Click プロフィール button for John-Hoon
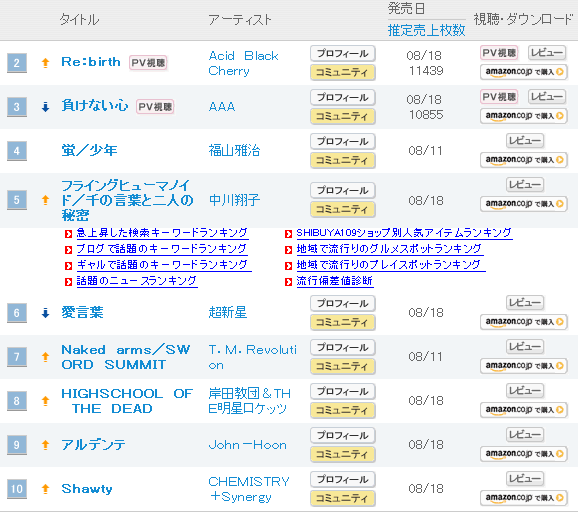Screen dimensions: 578x513 coord(343,435)
